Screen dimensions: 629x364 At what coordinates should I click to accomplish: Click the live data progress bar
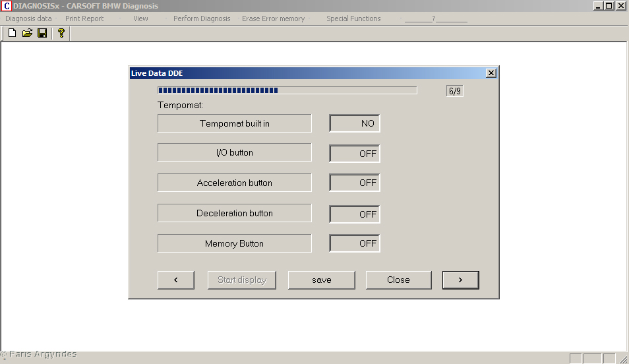point(287,90)
